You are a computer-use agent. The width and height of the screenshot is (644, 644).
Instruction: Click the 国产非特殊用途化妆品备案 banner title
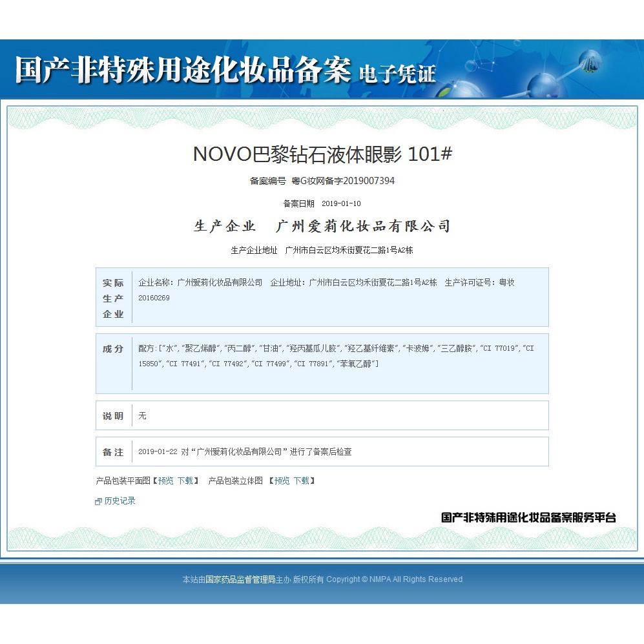pyautogui.click(x=182, y=70)
